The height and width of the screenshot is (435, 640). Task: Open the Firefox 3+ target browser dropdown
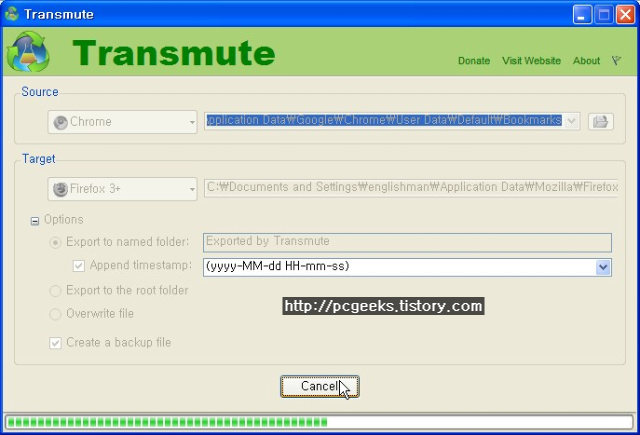[122, 189]
